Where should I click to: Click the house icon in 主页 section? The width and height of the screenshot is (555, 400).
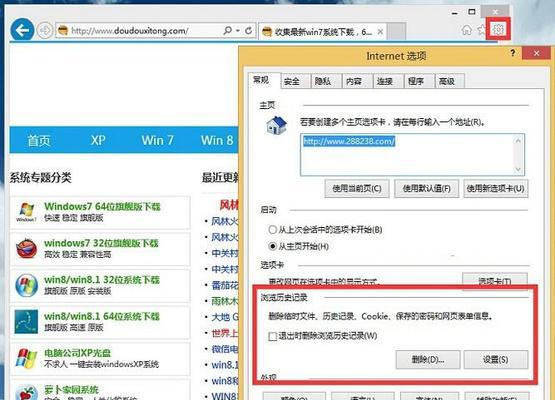pyautogui.click(x=276, y=125)
